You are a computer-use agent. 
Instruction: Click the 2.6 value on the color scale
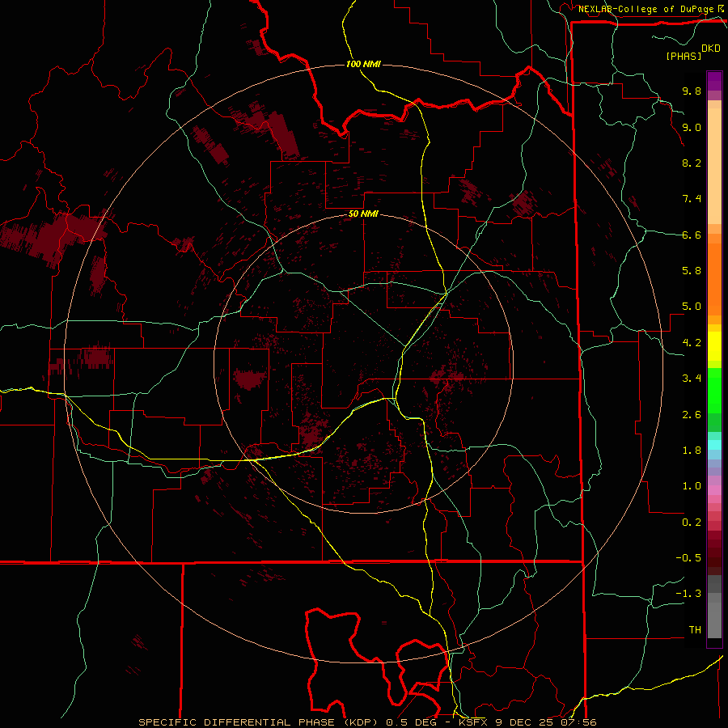(692, 415)
